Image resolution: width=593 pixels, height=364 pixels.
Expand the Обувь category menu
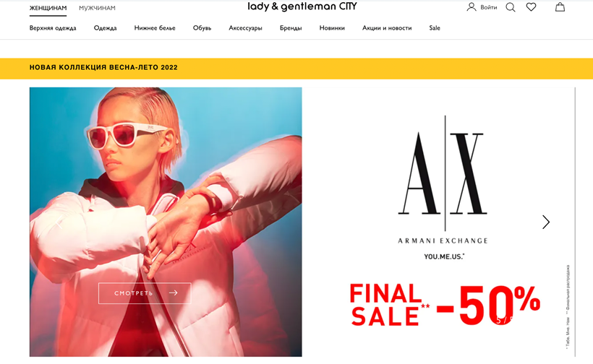202,28
